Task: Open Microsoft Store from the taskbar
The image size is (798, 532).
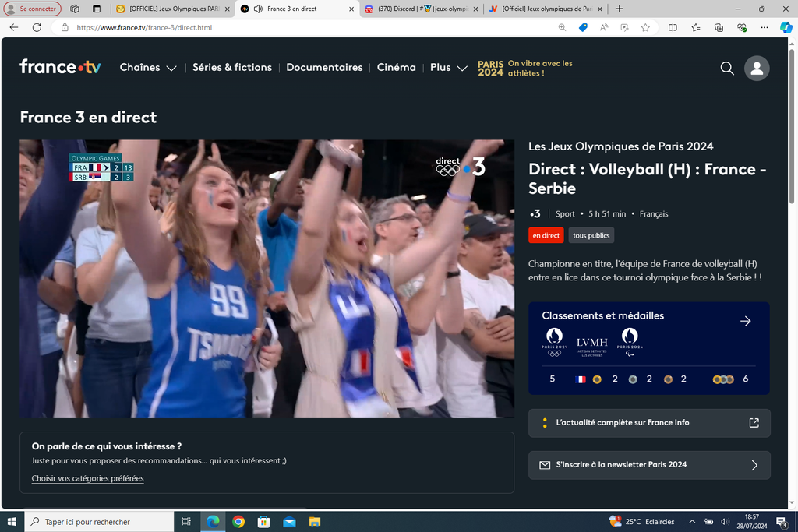Action: click(264, 522)
